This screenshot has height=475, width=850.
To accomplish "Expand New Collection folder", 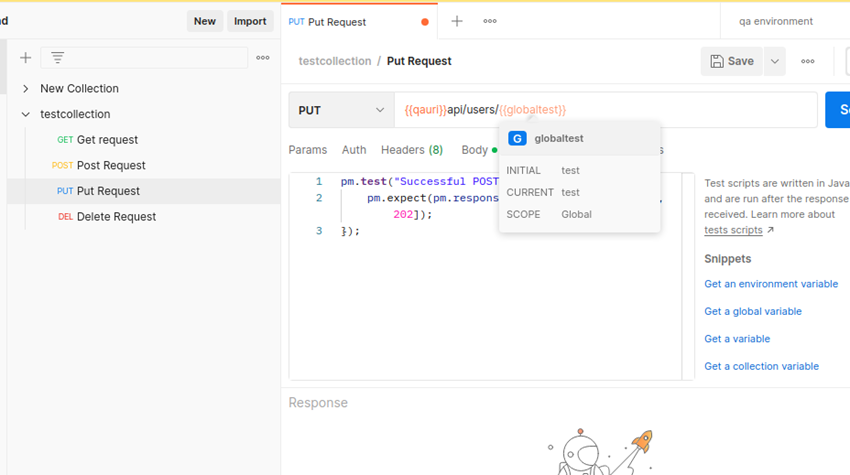I will [26, 89].
